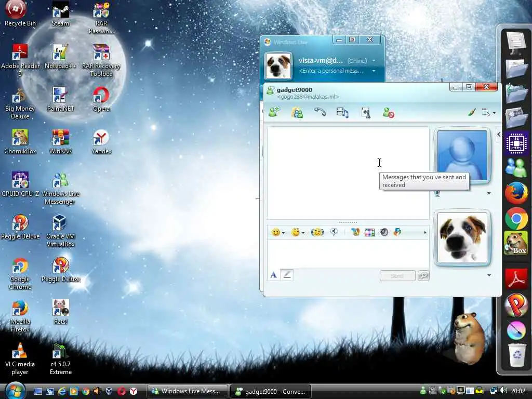Invite someone to this conversation
Screen dimensions: 532x399
(x=274, y=112)
